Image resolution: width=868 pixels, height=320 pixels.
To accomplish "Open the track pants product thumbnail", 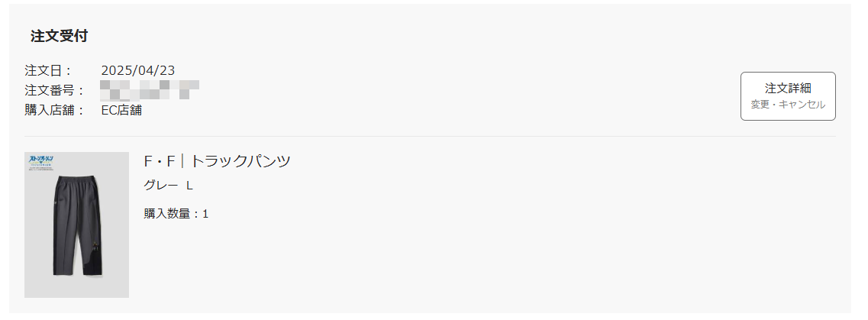I will click(76, 225).
